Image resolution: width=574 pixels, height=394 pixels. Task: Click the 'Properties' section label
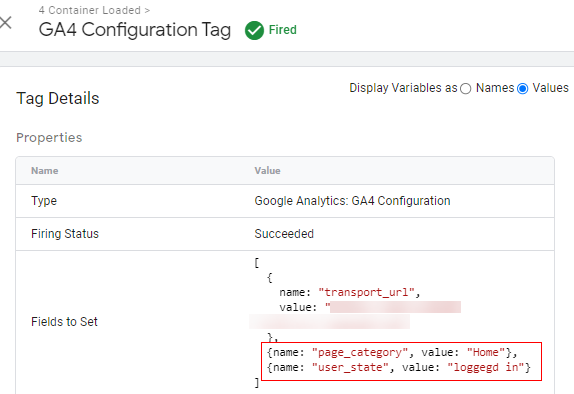(x=49, y=137)
